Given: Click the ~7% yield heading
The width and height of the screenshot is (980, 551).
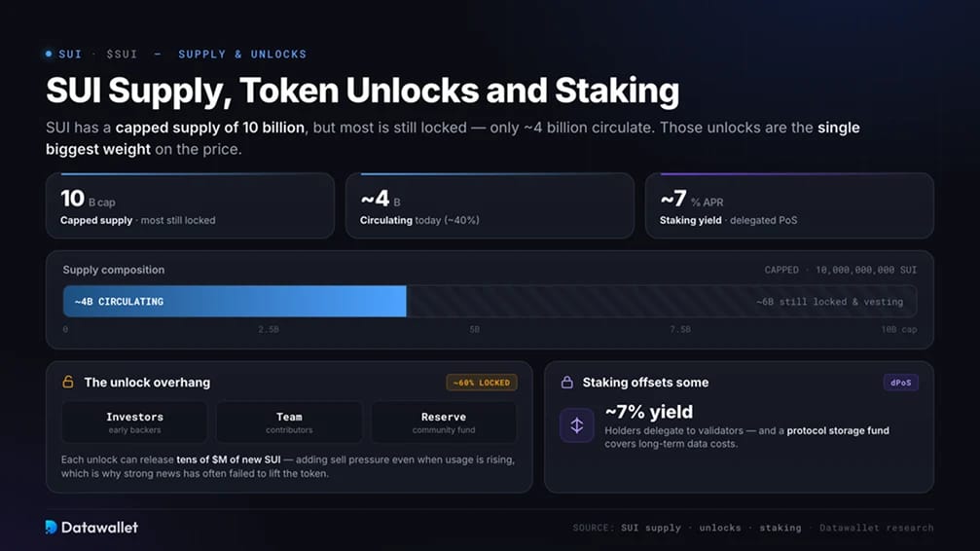Looking at the screenshot, I should (x=649, y=412).
